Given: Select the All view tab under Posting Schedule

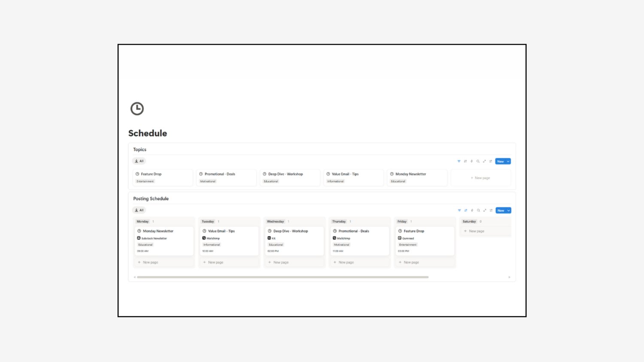Looking at the screenshot, I should pos(139,210).
